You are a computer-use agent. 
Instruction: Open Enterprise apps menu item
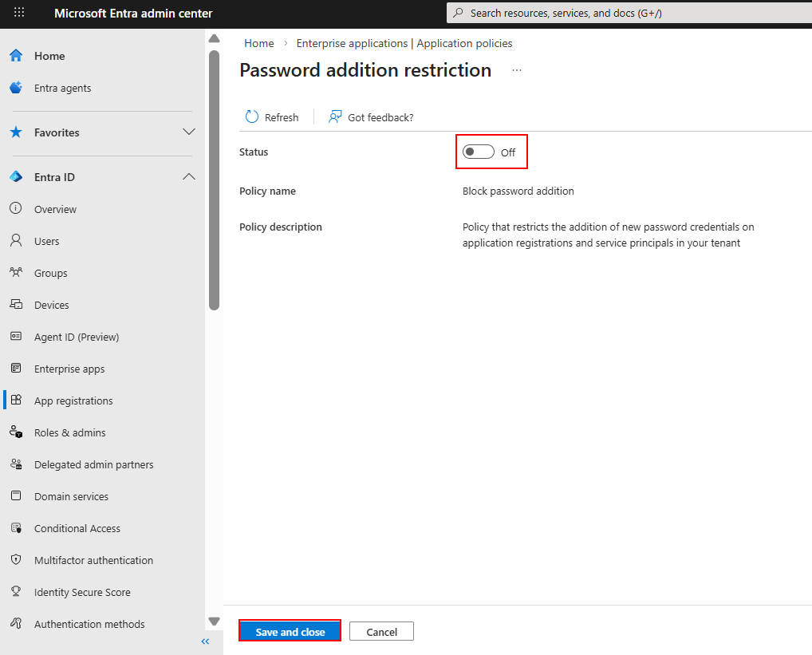point(69,369)
